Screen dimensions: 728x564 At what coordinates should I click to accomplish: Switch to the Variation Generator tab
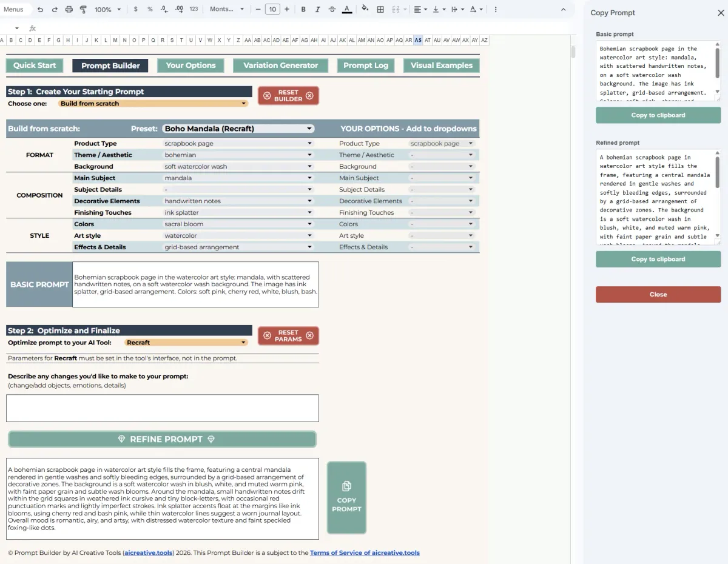click(x=280, y=65)
